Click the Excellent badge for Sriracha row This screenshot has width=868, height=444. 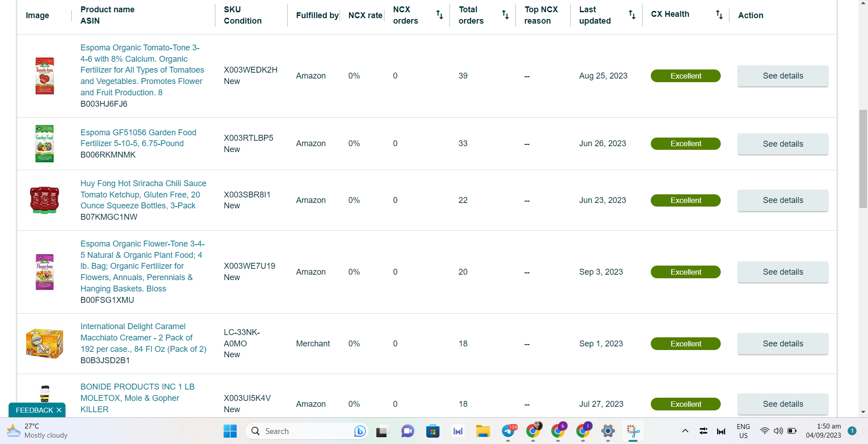[685, 200]
